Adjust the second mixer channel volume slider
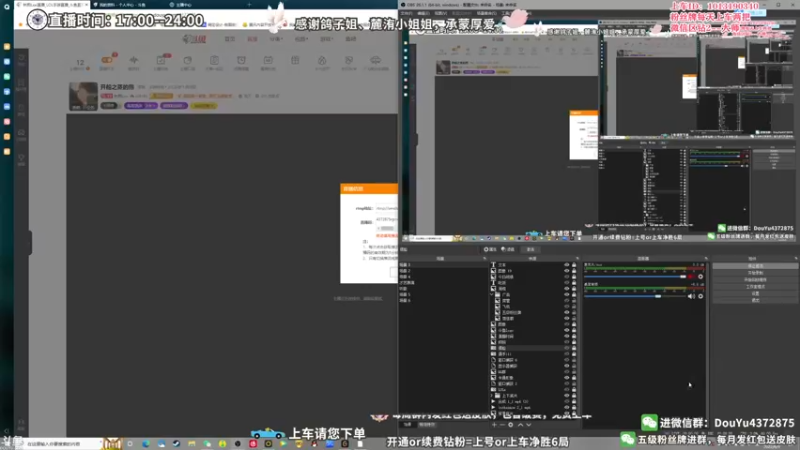This screenshot has width=800, height=450. (635, 296)
